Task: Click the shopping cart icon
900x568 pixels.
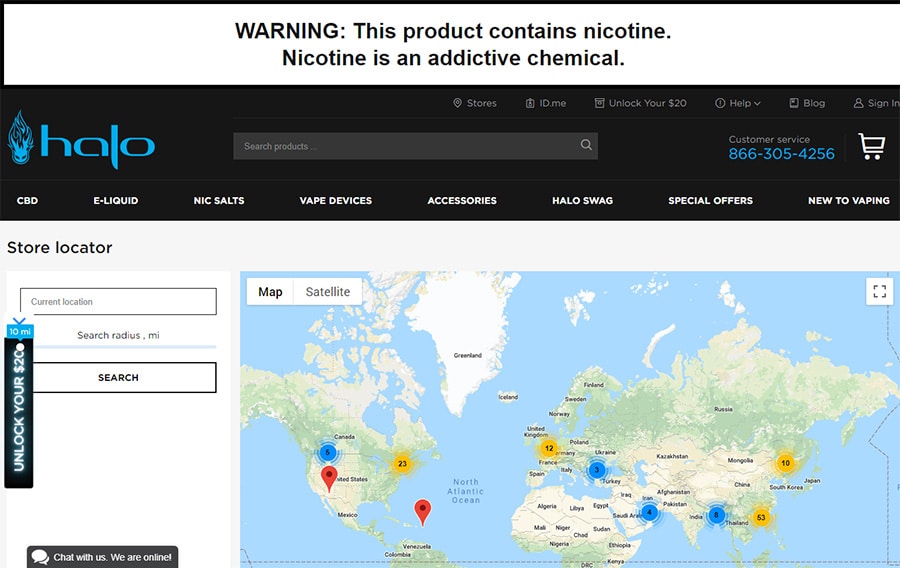Action: tap(871, 147)
